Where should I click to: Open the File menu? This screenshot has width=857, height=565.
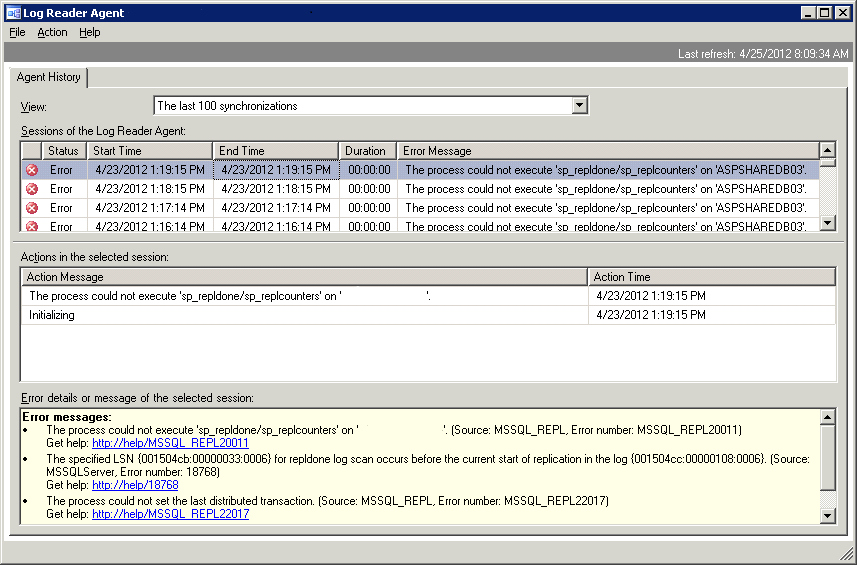pos(17,32)
